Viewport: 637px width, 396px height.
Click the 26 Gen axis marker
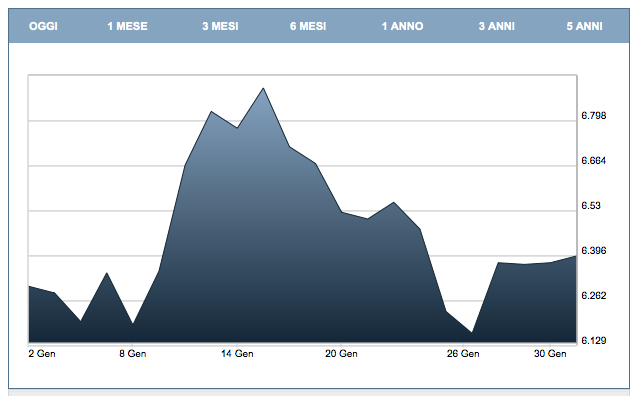click(463, 354)
